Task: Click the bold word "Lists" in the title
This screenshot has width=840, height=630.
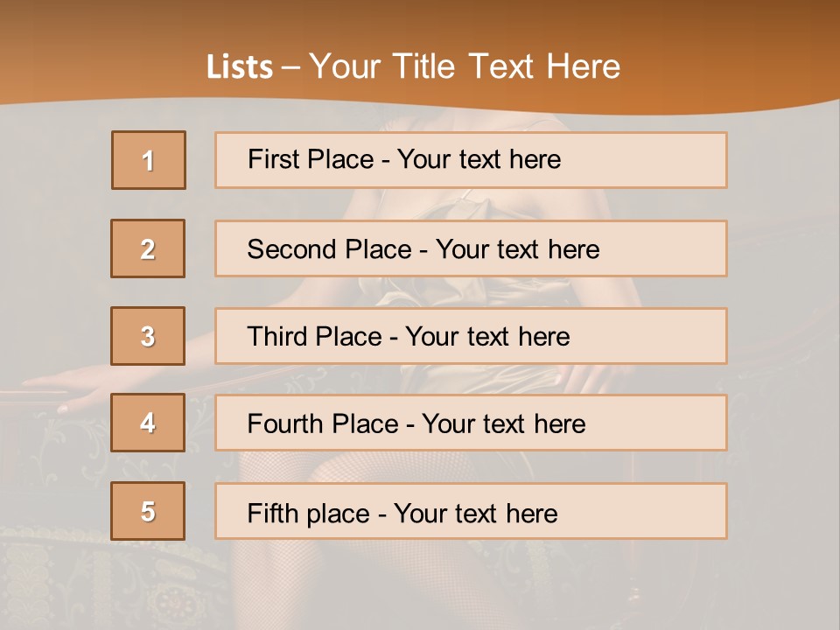Action: click(239, 67)
